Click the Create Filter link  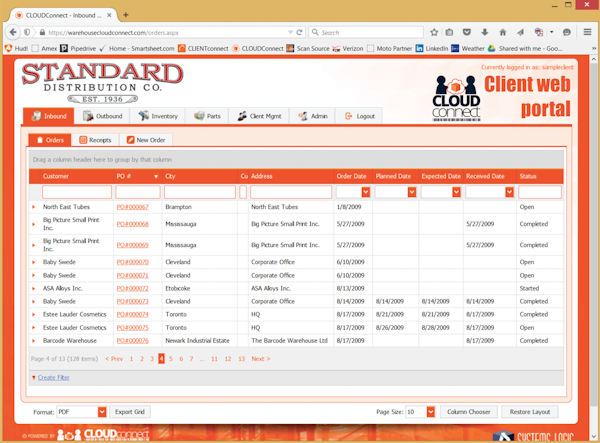[x=54, y=378]
